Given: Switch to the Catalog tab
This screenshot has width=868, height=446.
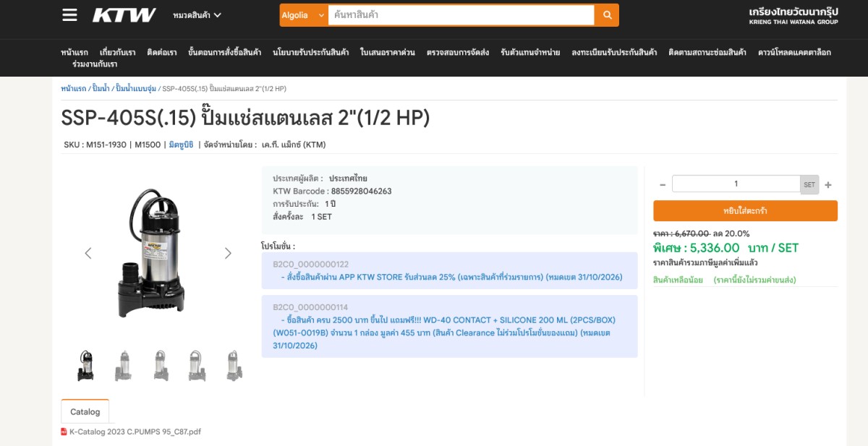Looking at the screenshot, I should 85,412.
